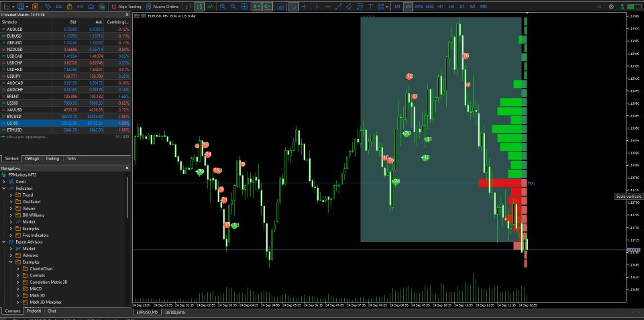Expand the Oscillatori folder
This screenshot has width=644, height=320.
click(x=11, y=202)
